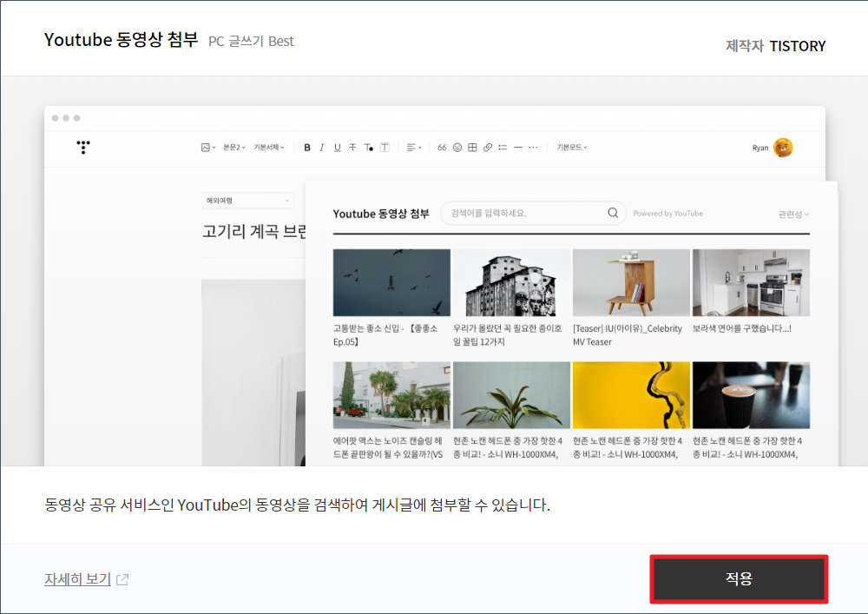Select the coffee cup video thumbnail
Image resolution: width=868 pixels, height=614 pixels.
[751, 395]
